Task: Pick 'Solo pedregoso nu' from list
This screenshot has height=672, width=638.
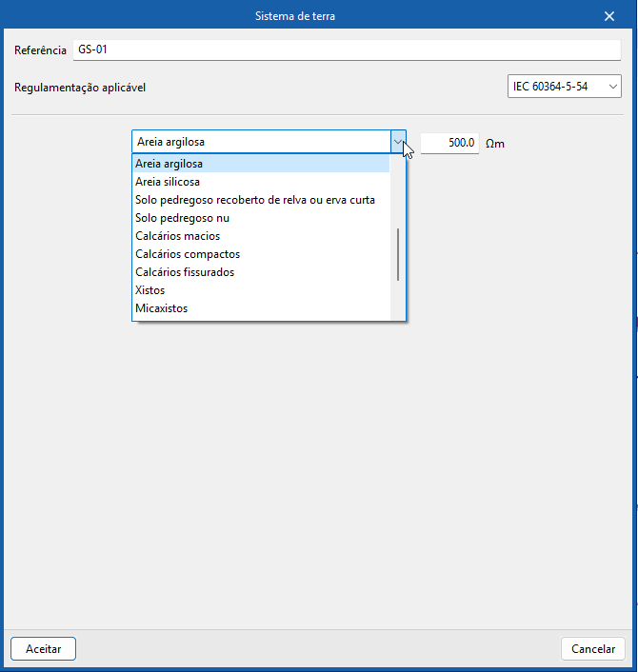Action: [x=261, y=218]
